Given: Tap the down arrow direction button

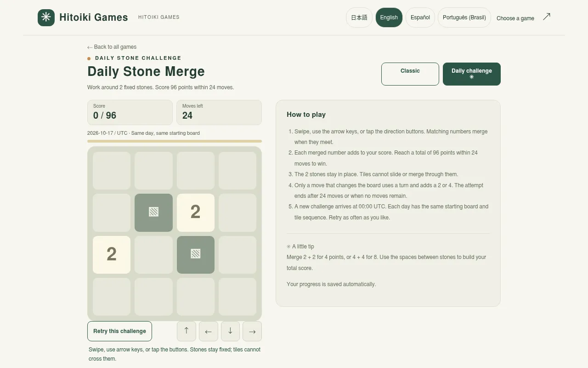Looking at the screenshot, I should (x=231, y=331).
